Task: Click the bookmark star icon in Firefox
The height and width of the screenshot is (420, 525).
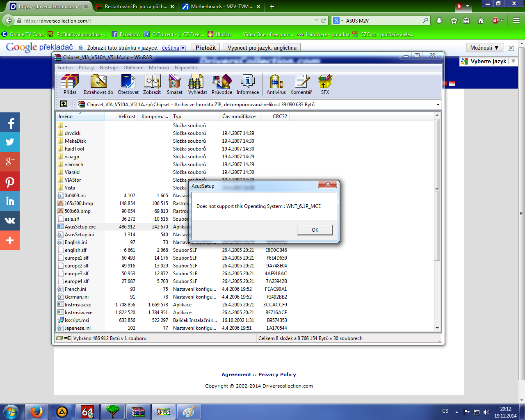Action: coord(454,21)
